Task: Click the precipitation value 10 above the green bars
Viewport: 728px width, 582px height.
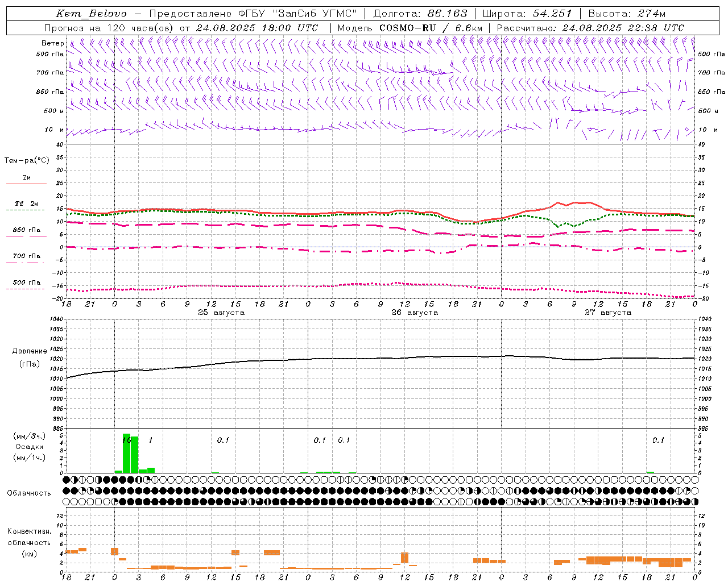Action: 127,440
